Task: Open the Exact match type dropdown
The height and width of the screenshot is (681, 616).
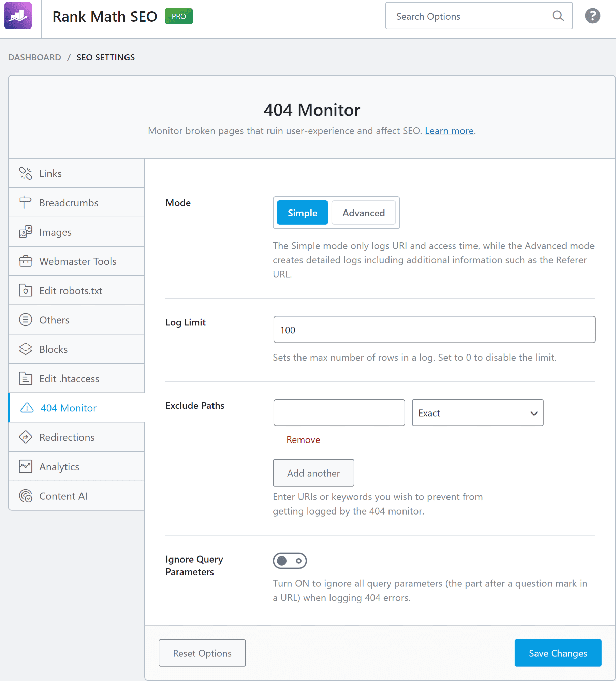Action: pos(478,413)
